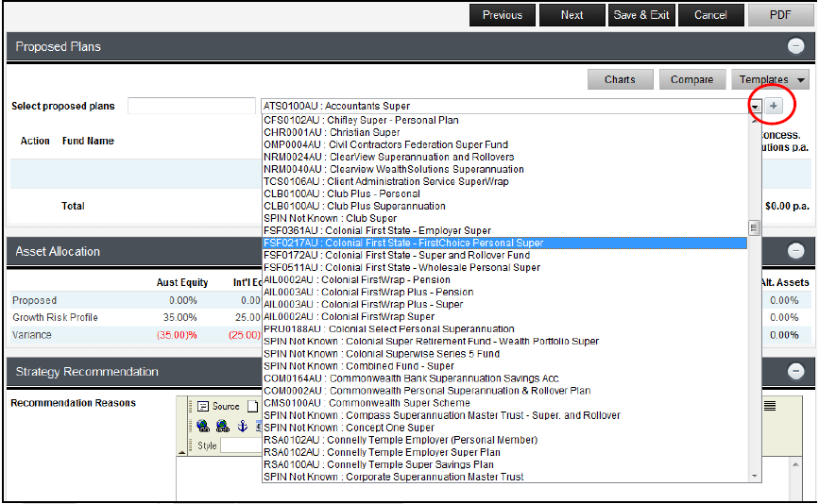The height and width of the screenshot is (504, 819).
Task: Click the PDF button
Action: coord(780,15)
